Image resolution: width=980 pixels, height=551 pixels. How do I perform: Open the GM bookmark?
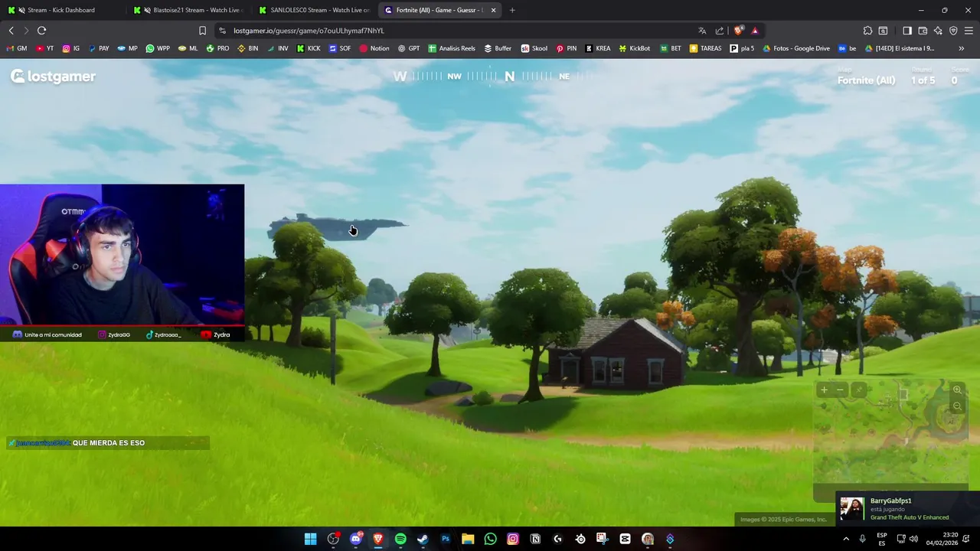tap(16, 48)
